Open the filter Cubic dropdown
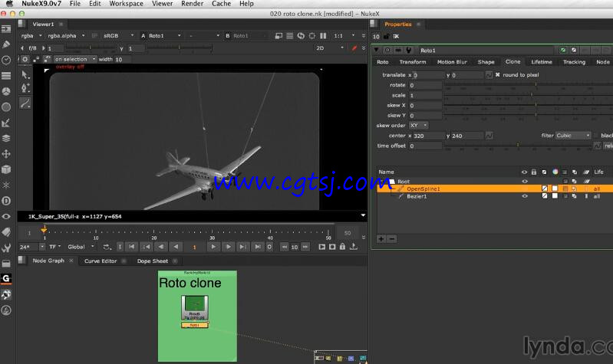Viewport: 613px width, 364px height. [x=573, y=136]
